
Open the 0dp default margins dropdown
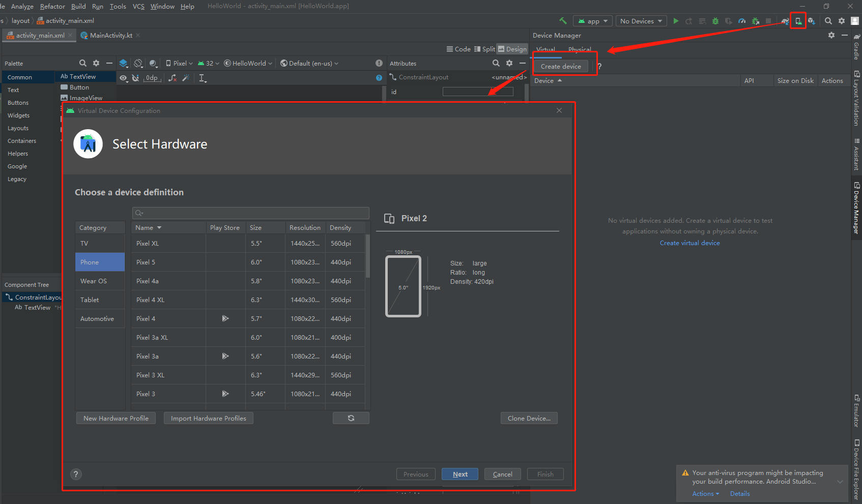[x=153, y=78]
